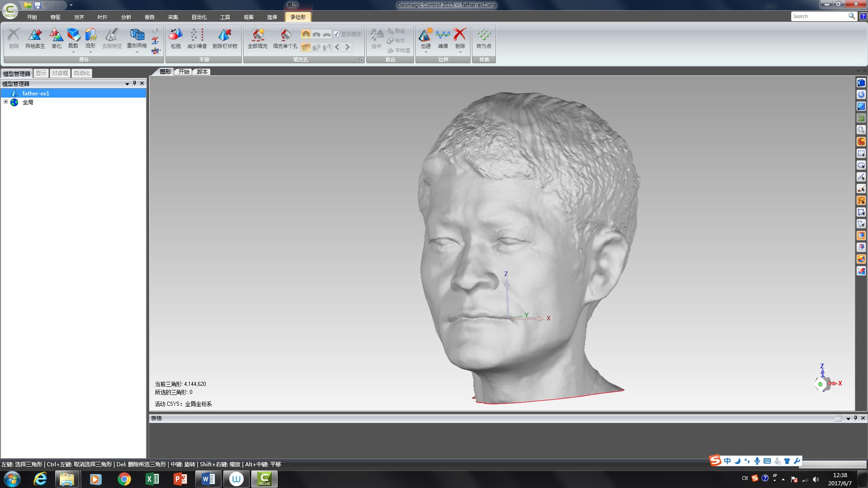Toggle the 显示填充 show fill checkbox

tap(336, 34)
